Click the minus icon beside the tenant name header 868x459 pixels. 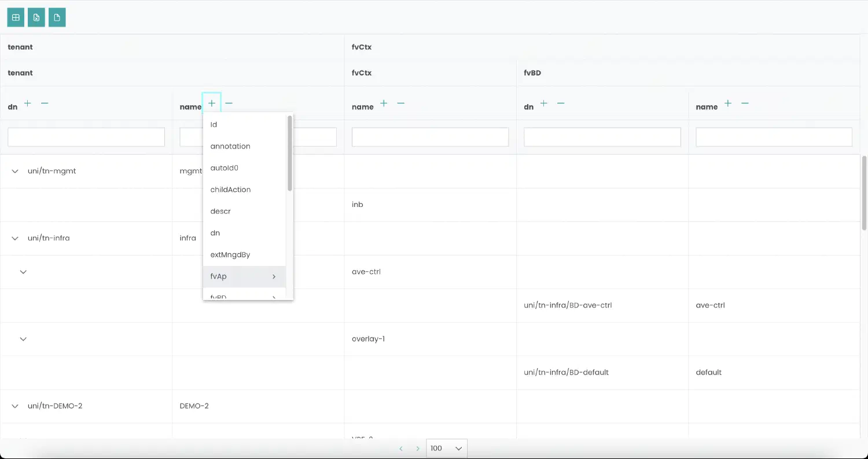point(229,103)
